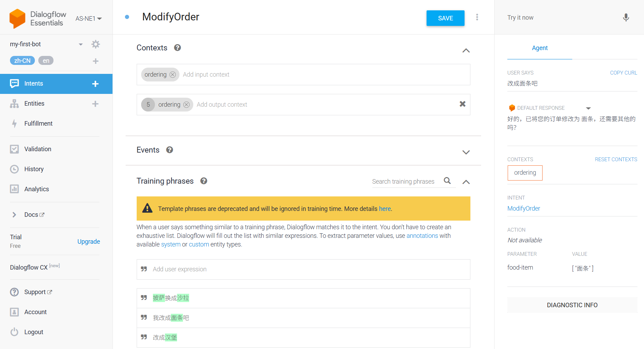Select the 我改成面条吧 training phrase
Viewport: 644px width, 349px height.
pyautogui.click(x=303, y=318)
